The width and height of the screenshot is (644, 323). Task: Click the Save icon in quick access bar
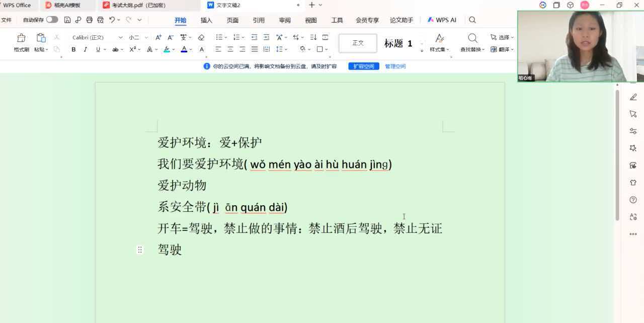pyautogui.click(x=67, y=20)
